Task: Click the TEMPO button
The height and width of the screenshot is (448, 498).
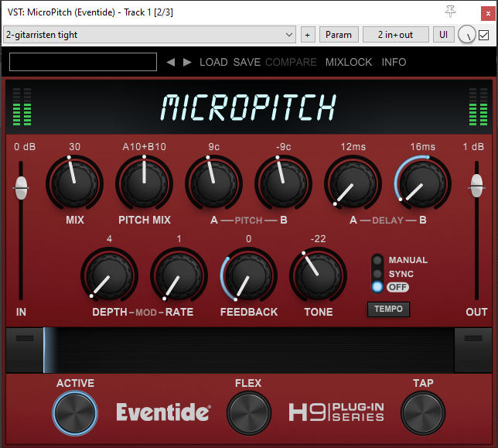Action: pyautogui.click(x=388, y=309)
